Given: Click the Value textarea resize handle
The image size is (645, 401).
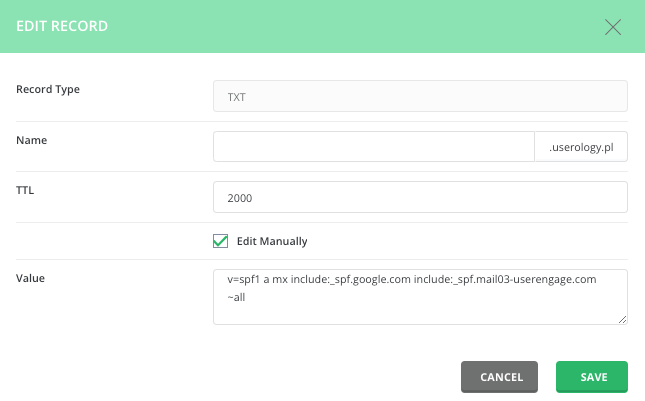Looking at the screenshot, I should coord(622,319).
